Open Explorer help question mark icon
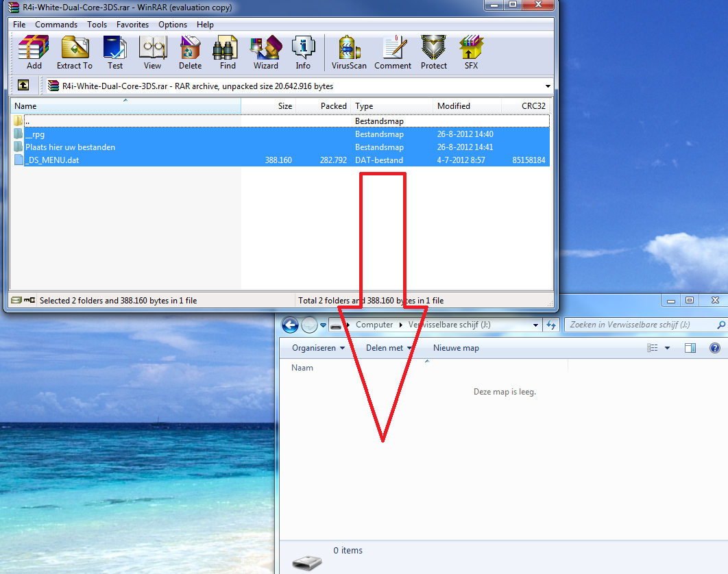This screenshot has width=728, height=574. pyautogui.click(x=715, y=348)
